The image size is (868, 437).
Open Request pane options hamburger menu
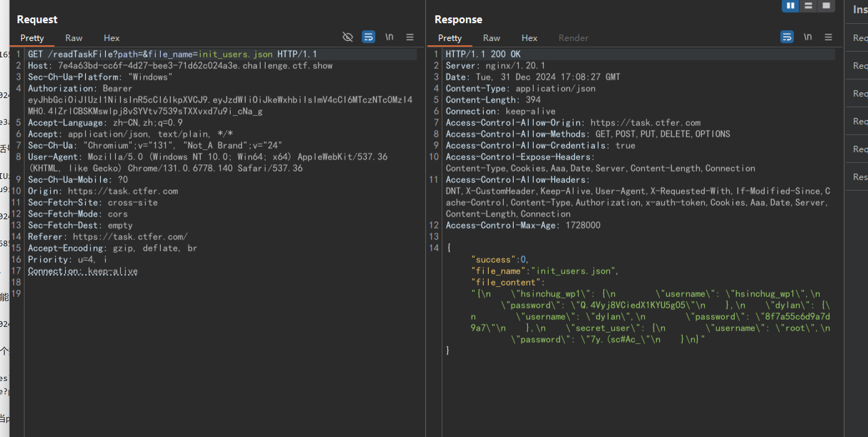410,37
